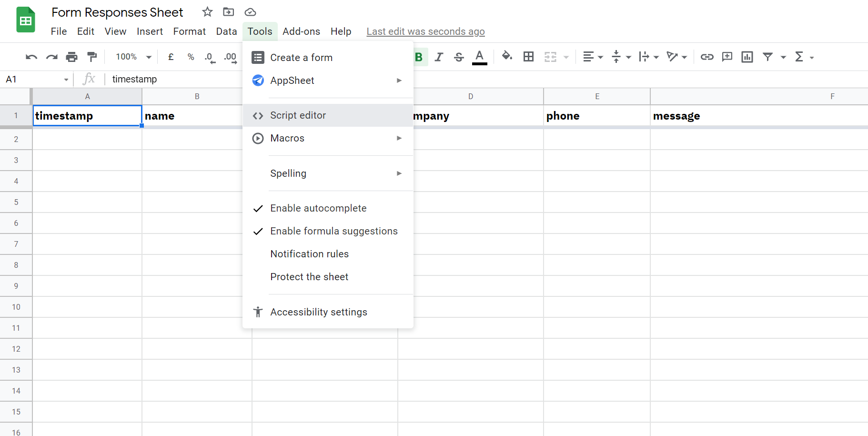Click the Print icon
This screenshot has height=436, width=868.
point(71,57)
